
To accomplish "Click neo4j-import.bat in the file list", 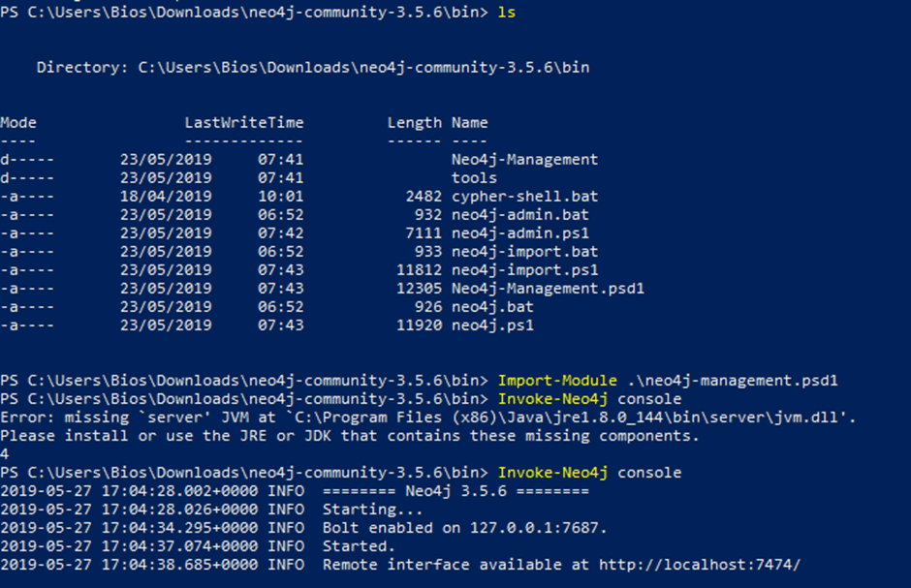I will click(524, 252).
